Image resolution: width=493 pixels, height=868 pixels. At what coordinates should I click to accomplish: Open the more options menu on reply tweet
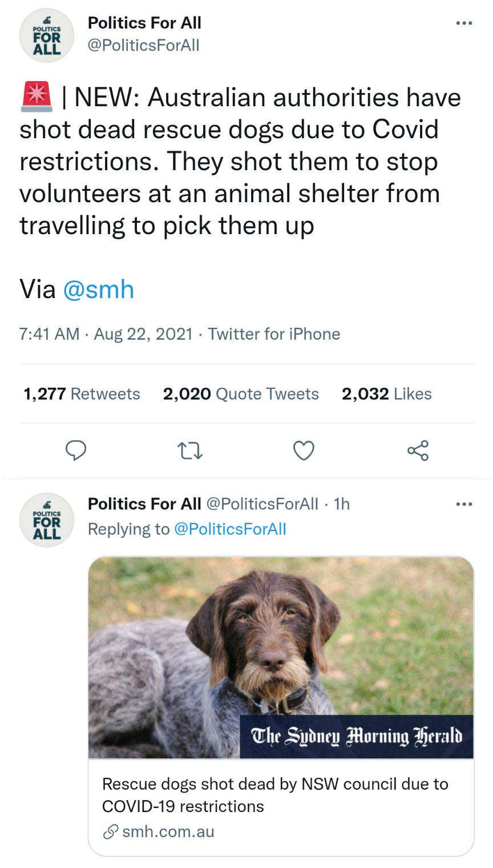click(464, 504)
